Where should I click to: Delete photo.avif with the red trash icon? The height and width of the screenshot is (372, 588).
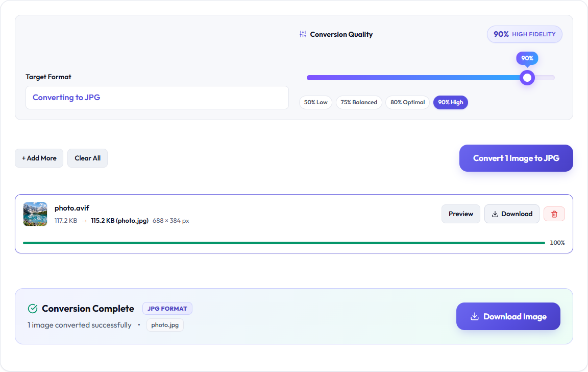point(554,214)
